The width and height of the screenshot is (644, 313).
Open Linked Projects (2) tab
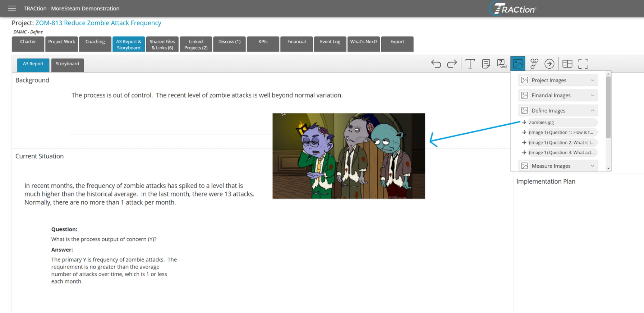[x=196, y=44]
